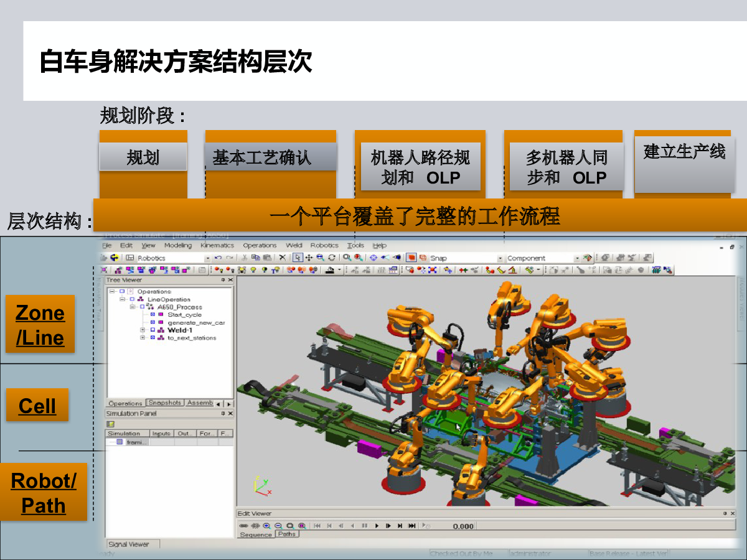The width and height of the screenshot is (747, 560).
Task: Activate the Select arrow pointer tool
Action: [x=298, y=258]
